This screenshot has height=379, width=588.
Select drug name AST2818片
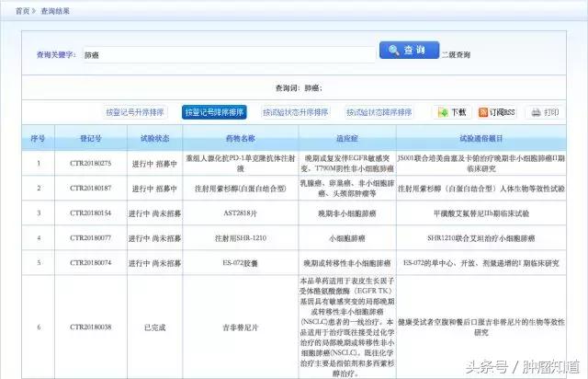point(241,213)
